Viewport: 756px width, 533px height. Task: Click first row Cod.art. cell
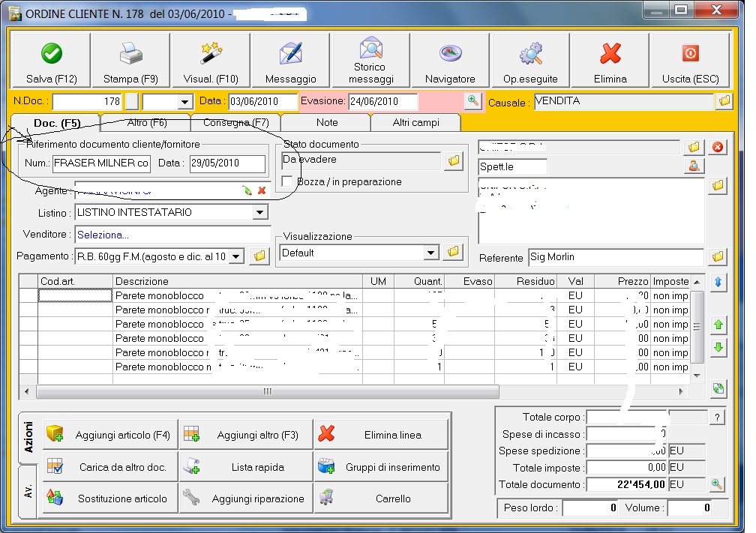click(x=75, y=295)
